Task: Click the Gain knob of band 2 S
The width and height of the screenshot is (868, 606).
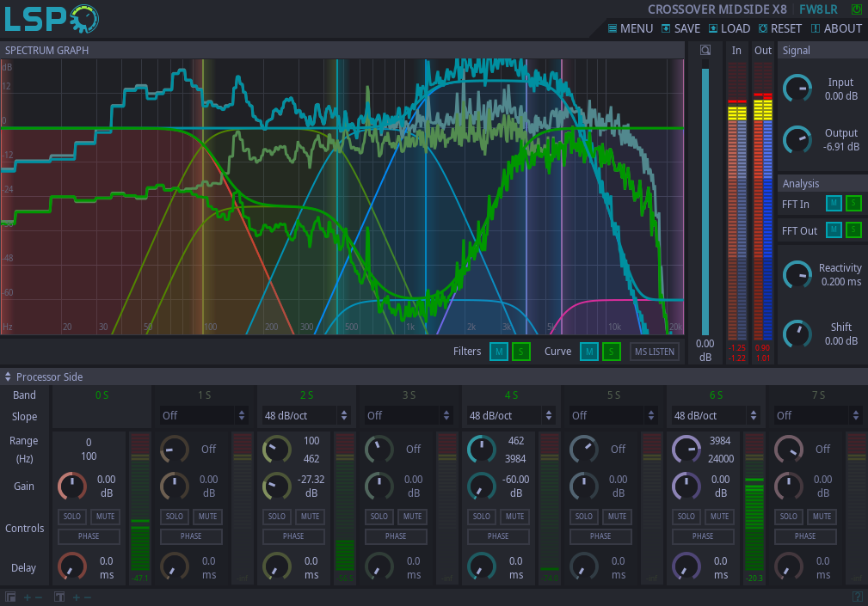Action: 277,487
